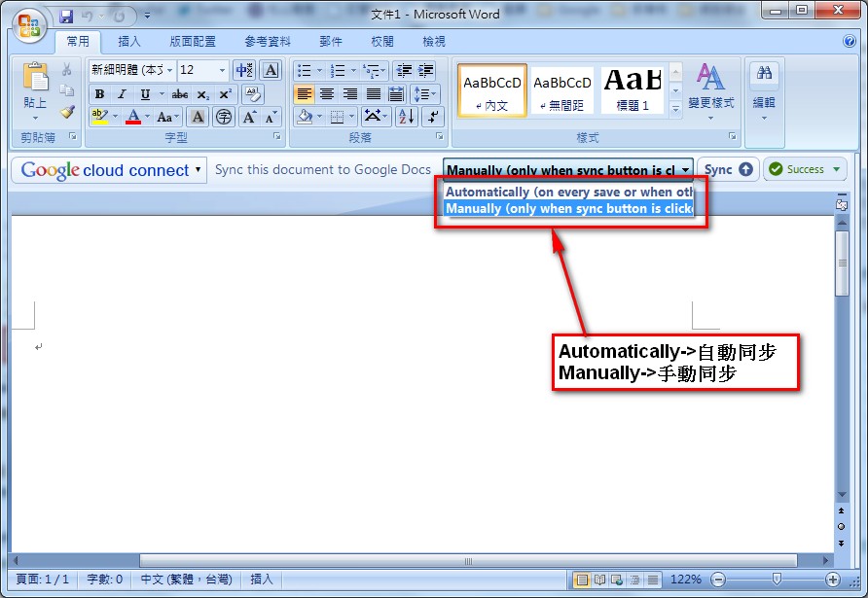This screenshot has height=598, width=868.
Task: Switch to the 插入 ribbon tab
Action: pos(129,41)
